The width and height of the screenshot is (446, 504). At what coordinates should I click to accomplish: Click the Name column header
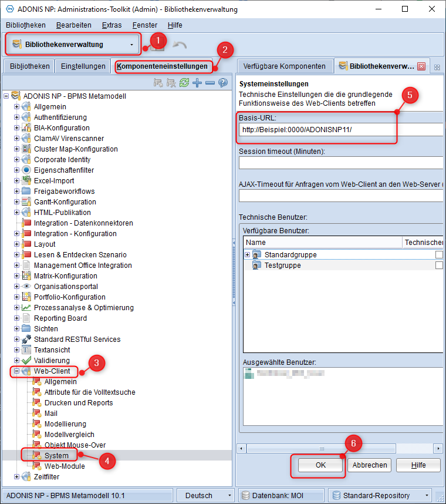coord(323,243)
